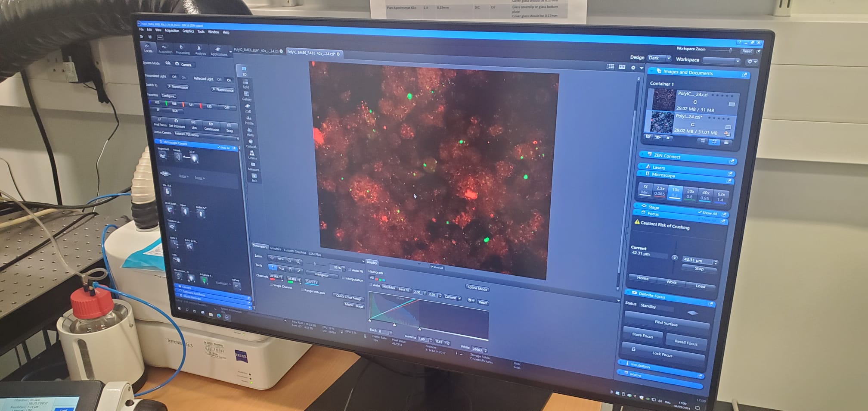
Task: Switch to PolyIC_BME6_EEA1 document tab
Action: coord(256,50)
